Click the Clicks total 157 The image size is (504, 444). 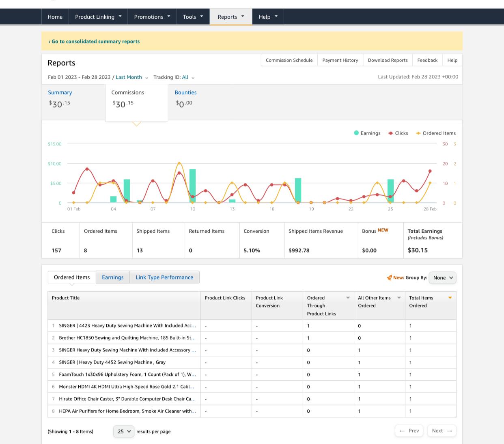56,251
